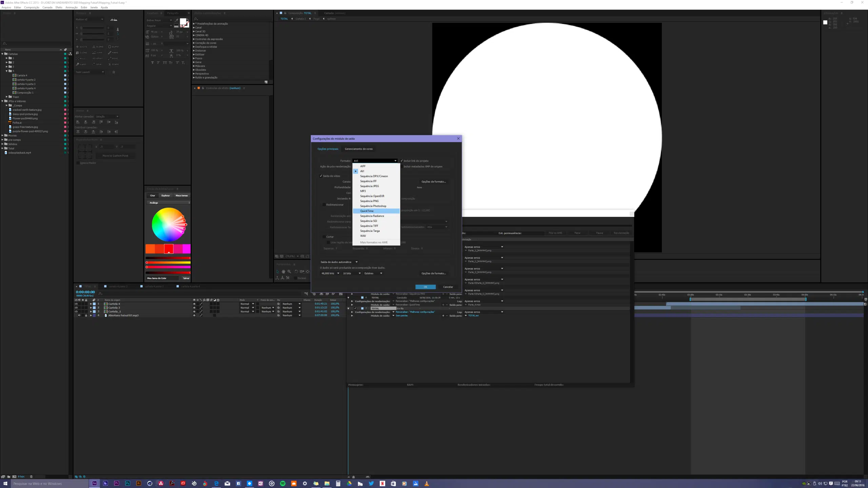The width and height of the screenshot is (868, 488).
Task: Open the 48,000 kHz sample rate dropdown
Action: point(330,273)
